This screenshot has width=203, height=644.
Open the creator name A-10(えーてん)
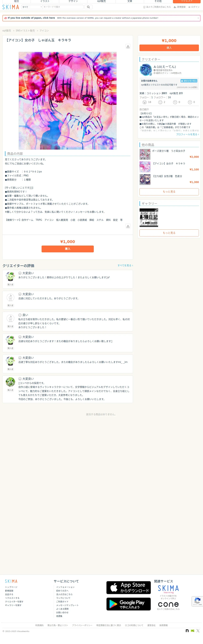[165, 67]
